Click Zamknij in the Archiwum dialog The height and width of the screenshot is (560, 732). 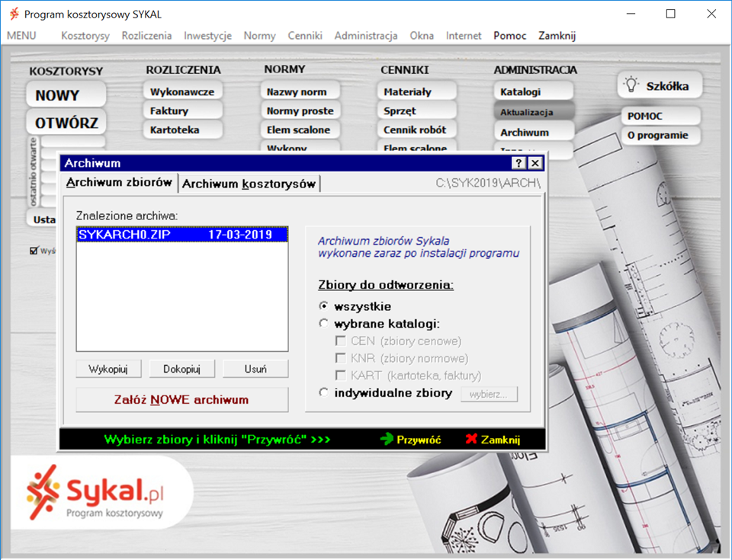[493, 439]
